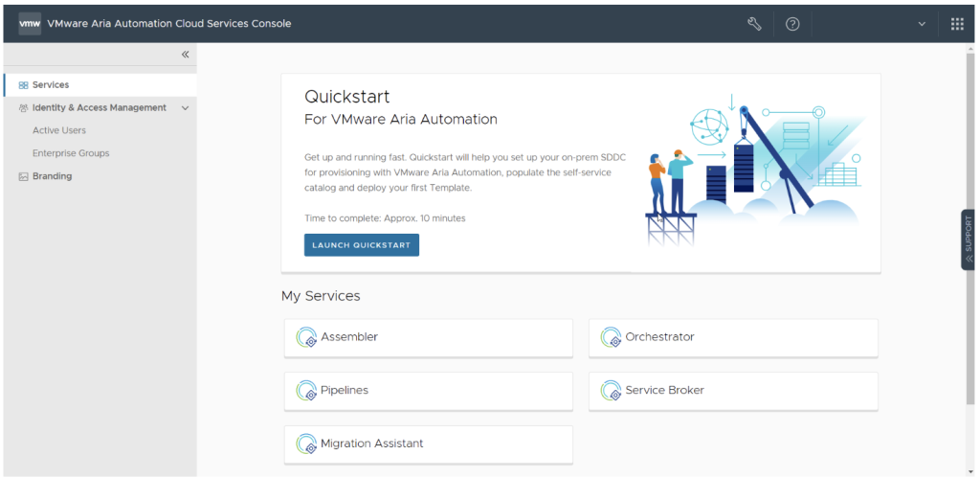The width and height of the screenshot is (980, 478).
Task: Open Active Users page
Action: click(x=59, y=130)
